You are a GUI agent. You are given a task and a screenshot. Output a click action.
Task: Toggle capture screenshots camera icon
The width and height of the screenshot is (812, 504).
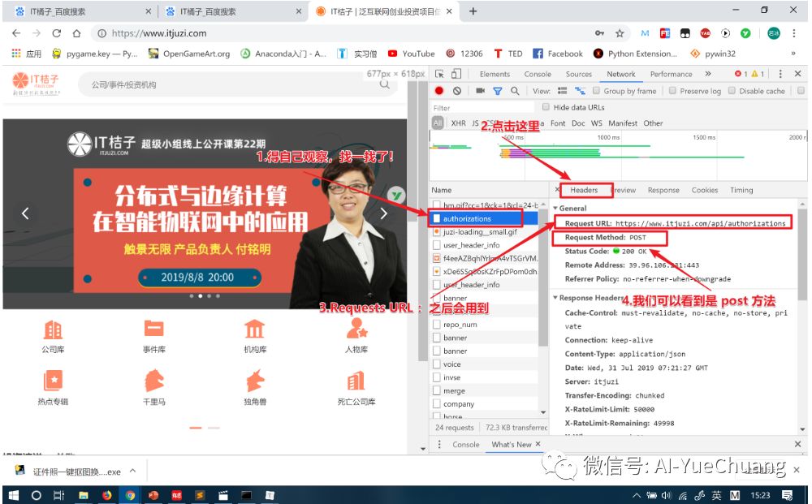481,91
